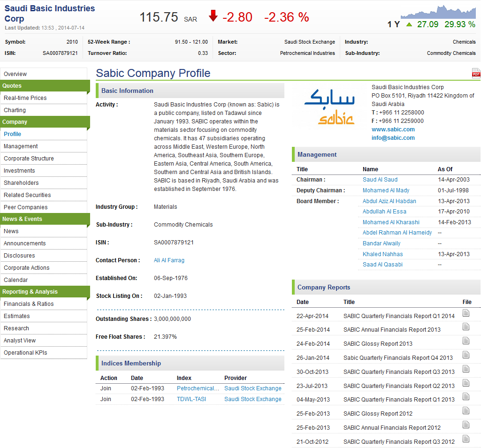
Task: Open Saad Al Qasabi link
Action: click(382, 265)
